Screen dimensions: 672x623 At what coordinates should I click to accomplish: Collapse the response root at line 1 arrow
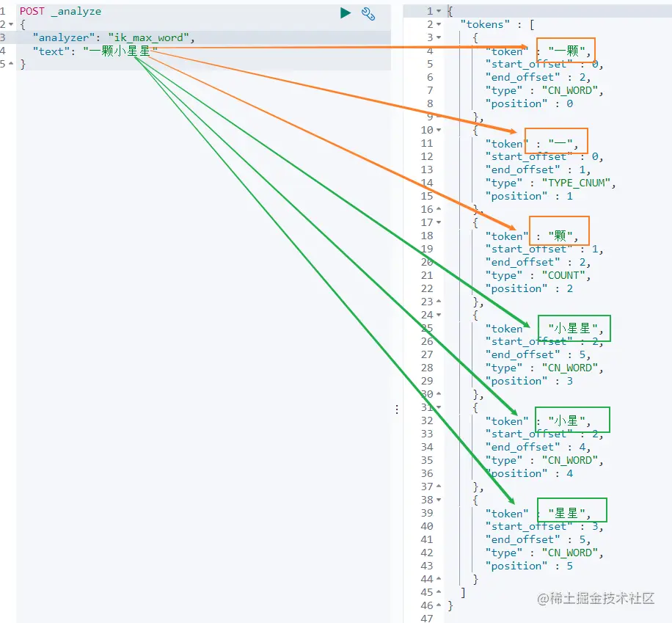click(x=439, y=11)
